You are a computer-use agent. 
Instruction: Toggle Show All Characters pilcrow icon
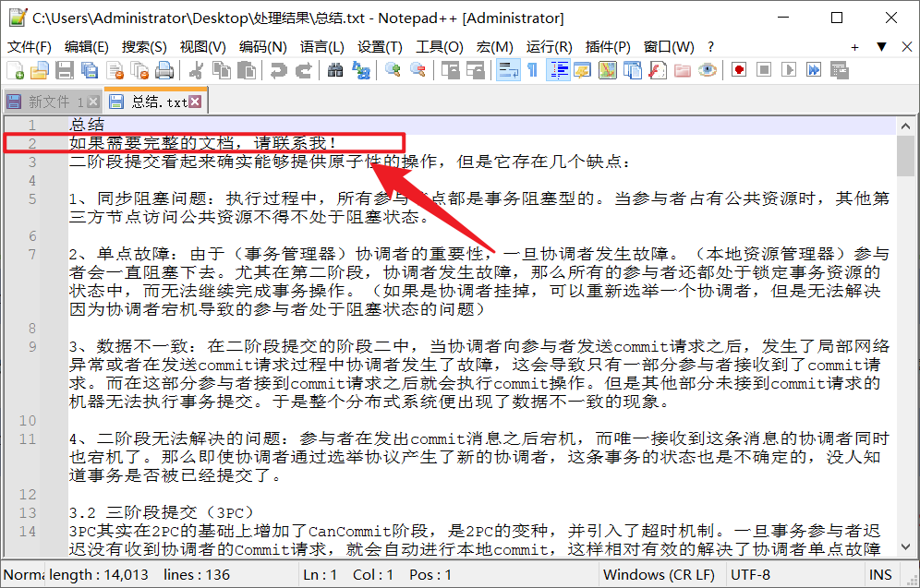[x=532, y=70]
